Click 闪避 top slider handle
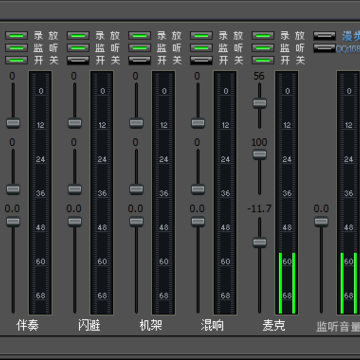Image resolution: width=360 pixels, height=360 pixels. tap(75, 123)
